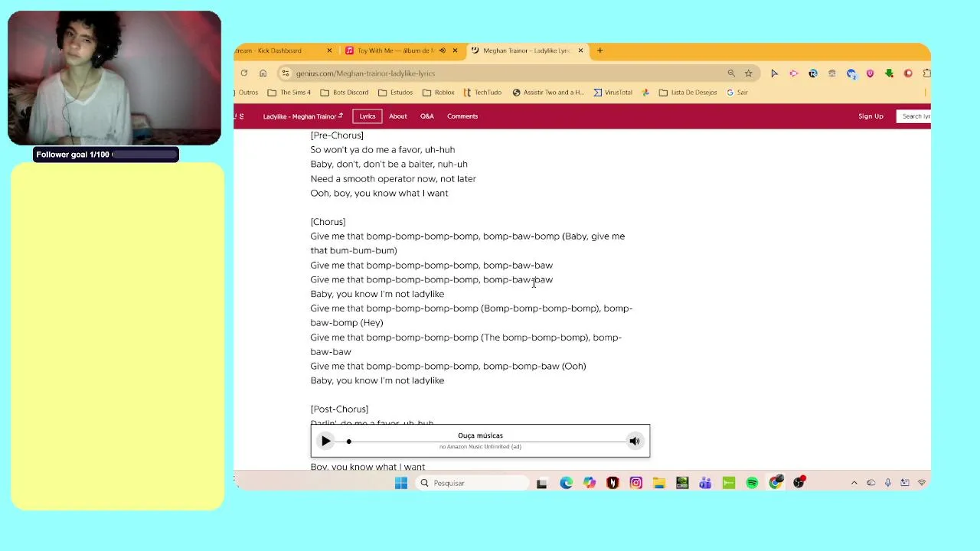Screen dimensions: 980x551
Task: Open the About section tab
Action: (x=397, y=116)
